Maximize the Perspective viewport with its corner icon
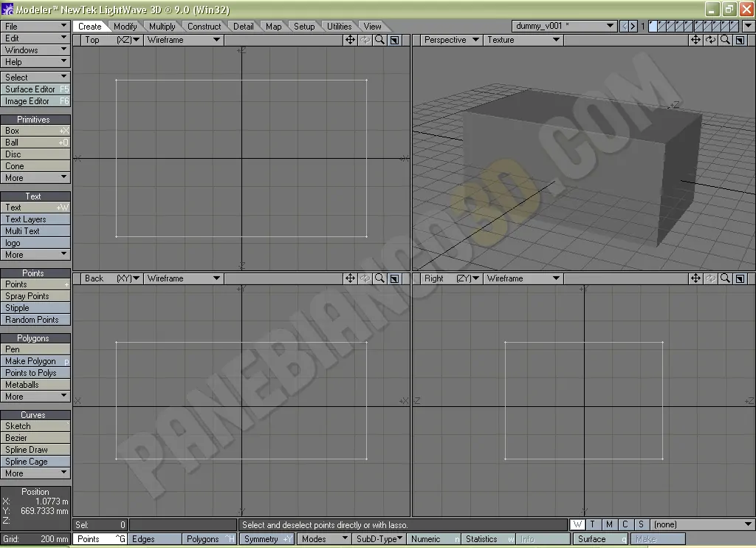The image size is (756, 548). point(740,40)
